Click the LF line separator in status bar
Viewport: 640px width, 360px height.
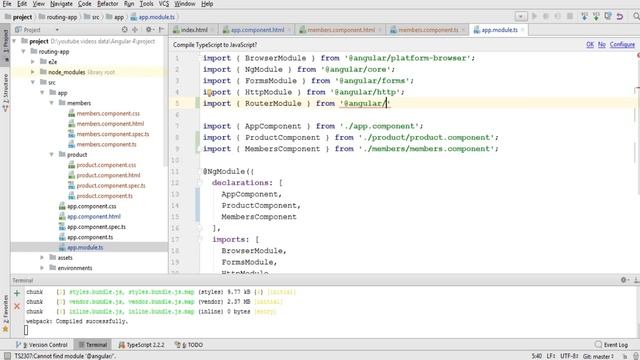point(551,356)
